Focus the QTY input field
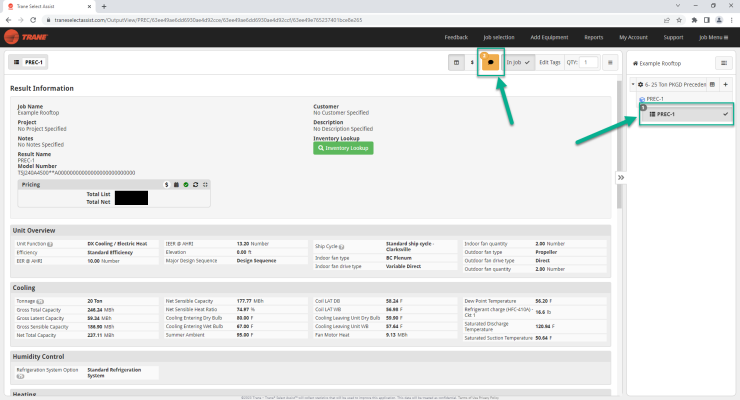This screenshot has width=740, height=400. [588, 62]
